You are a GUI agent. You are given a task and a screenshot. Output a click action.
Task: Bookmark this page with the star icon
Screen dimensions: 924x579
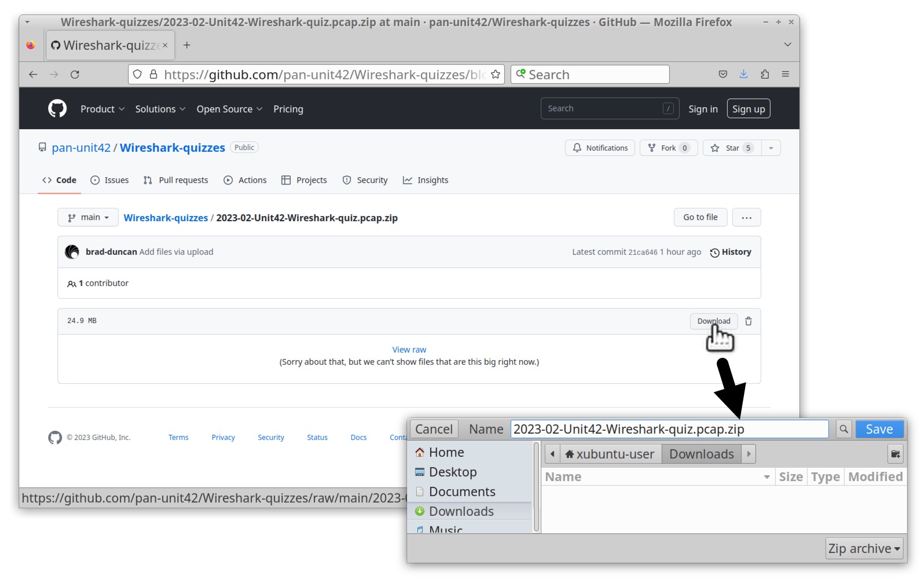(496, 74)
